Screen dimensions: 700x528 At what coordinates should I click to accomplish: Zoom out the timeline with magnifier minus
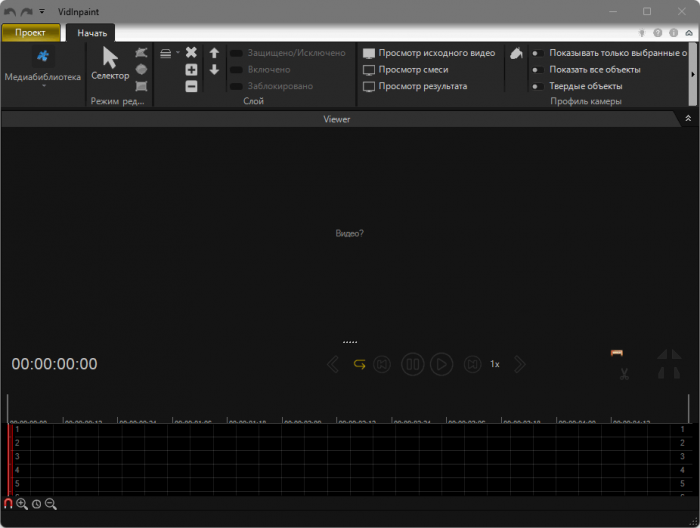(51, 504)
